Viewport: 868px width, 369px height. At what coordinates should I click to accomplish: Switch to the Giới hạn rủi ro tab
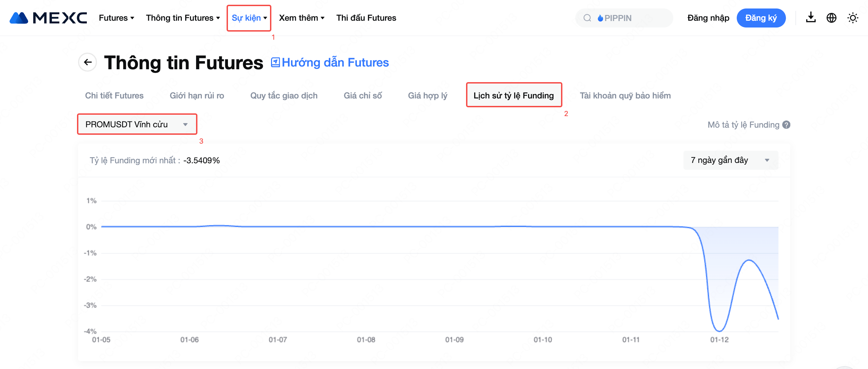tap(197, 95)
